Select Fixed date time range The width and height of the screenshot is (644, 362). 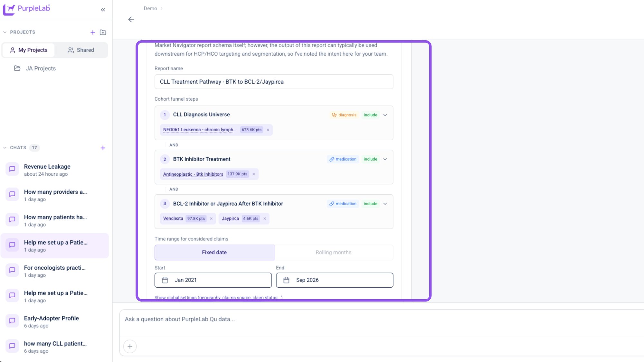click(214, 253)
